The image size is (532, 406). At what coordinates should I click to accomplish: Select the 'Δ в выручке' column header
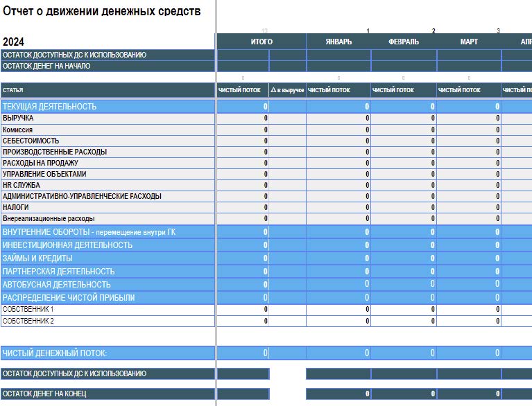coord(287,90)
